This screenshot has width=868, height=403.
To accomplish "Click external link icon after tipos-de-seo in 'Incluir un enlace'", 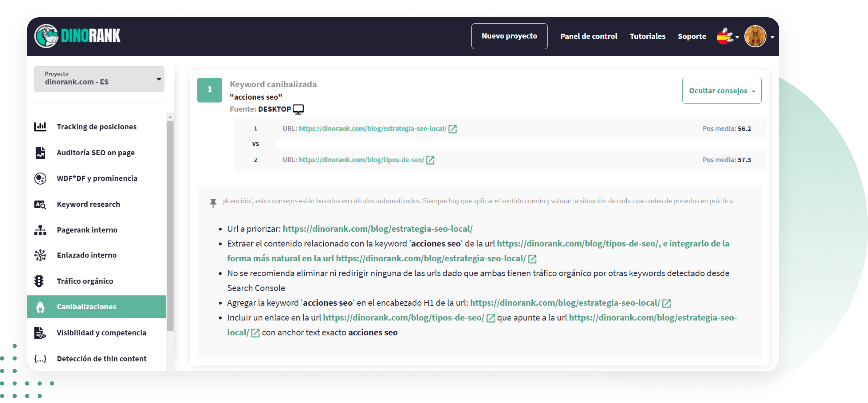I will click(491, 318).
